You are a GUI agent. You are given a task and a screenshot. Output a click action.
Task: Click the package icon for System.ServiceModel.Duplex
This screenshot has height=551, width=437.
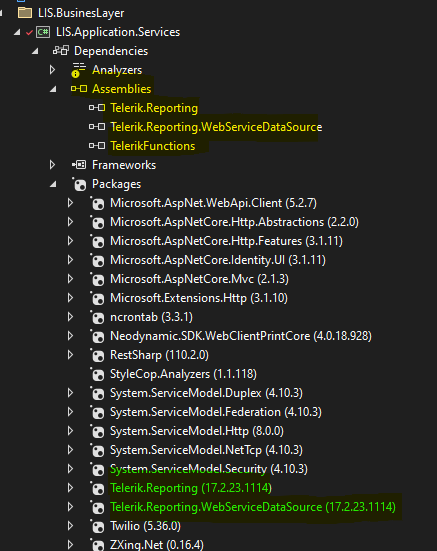pyautogui.click(x=97, y=393)
